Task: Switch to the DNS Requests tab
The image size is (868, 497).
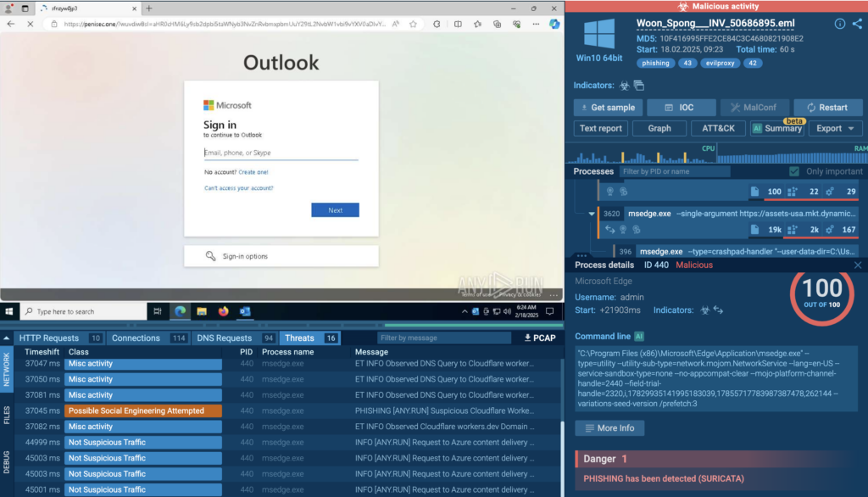Action: [224, 338]
